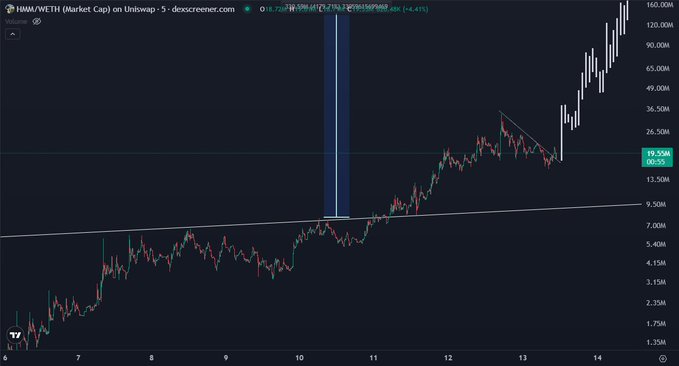
Task: Click date 9 on the time axis
Action: pos(226,358)
